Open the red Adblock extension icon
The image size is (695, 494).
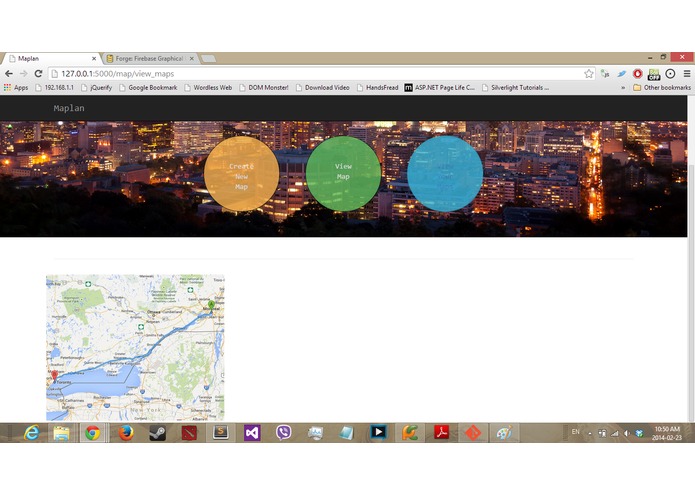click(x=637, y=74)
